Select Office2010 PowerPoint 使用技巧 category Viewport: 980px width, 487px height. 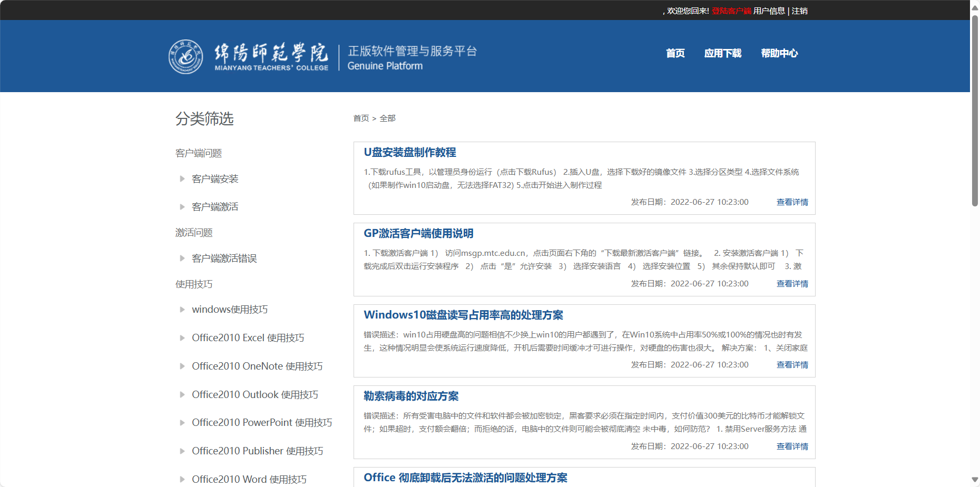point(262,423)
